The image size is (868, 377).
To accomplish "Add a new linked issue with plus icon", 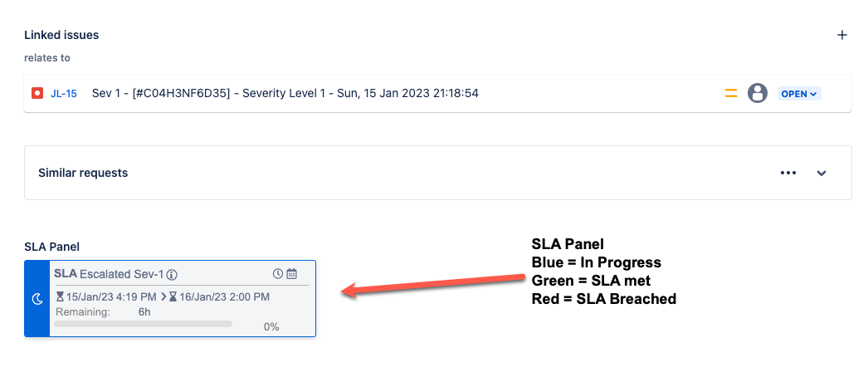I will pyautogui.click(x=842, y=35).
